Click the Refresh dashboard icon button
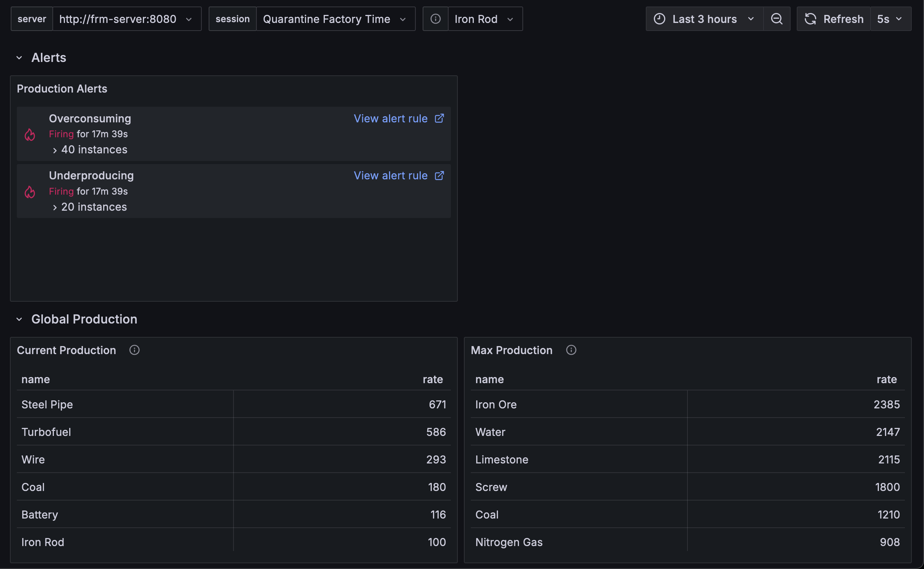This screenshot has height=569, width=924. pyautogui.click(x=834, y=19)
